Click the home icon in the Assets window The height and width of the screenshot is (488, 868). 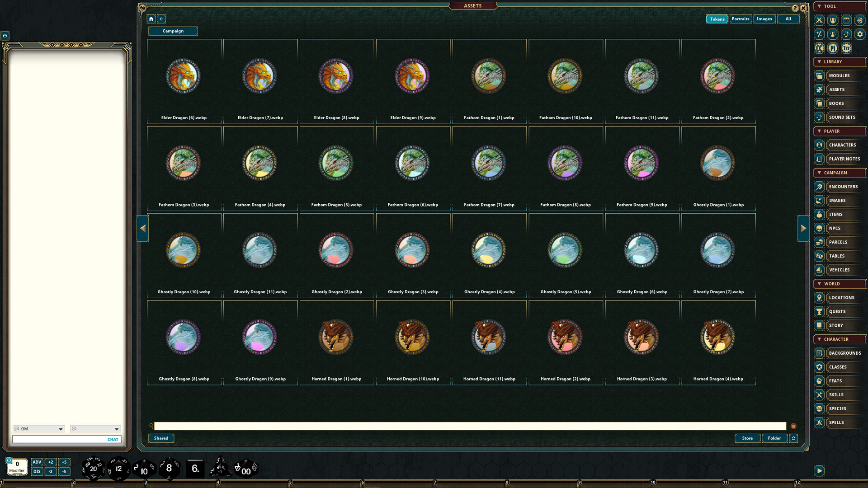click(x=151, y=19)
